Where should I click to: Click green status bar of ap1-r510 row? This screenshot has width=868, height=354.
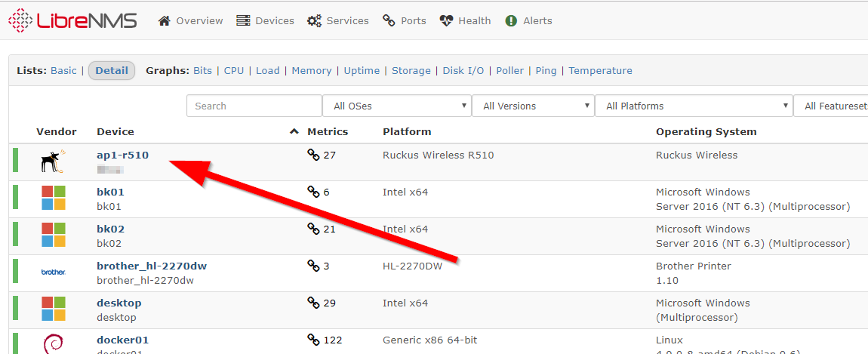pyautogui.click(x=16, y=160)
